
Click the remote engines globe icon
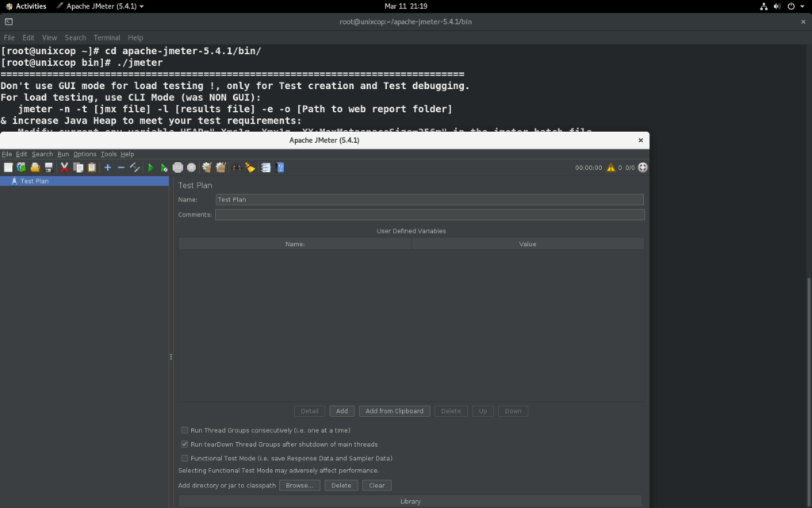tap(642, 167)
